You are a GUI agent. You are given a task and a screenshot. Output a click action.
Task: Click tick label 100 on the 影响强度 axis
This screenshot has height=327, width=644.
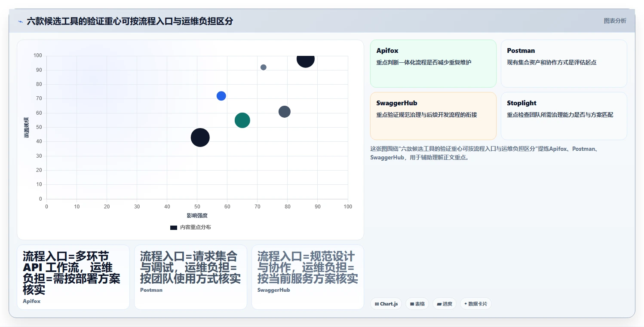pos(348,207)
